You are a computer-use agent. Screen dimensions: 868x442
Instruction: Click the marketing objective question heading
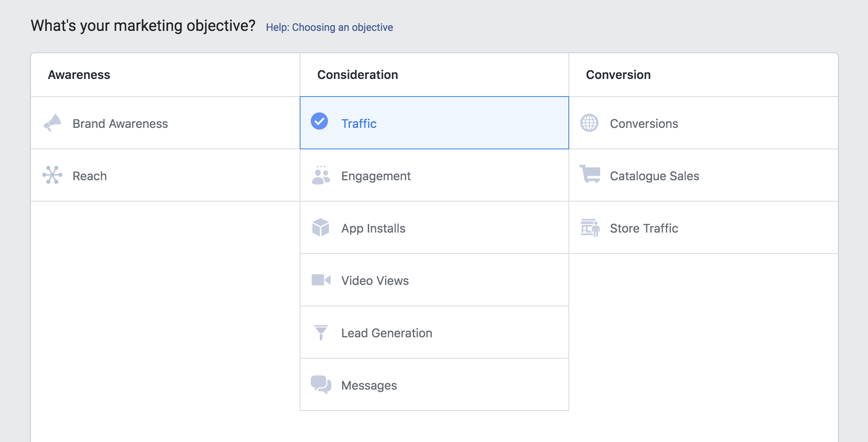point(143,26)
